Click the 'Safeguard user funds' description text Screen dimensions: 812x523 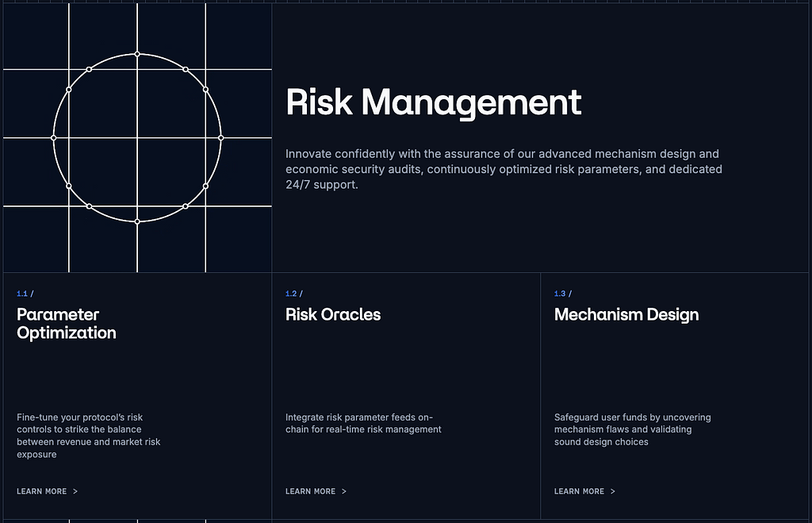pos(632,429)
